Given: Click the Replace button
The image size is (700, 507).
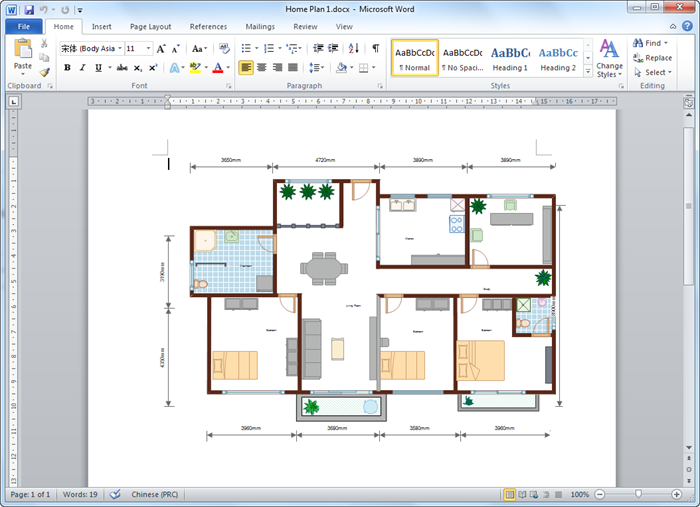Looking at the screenshot, I should [x=652, y=58].
